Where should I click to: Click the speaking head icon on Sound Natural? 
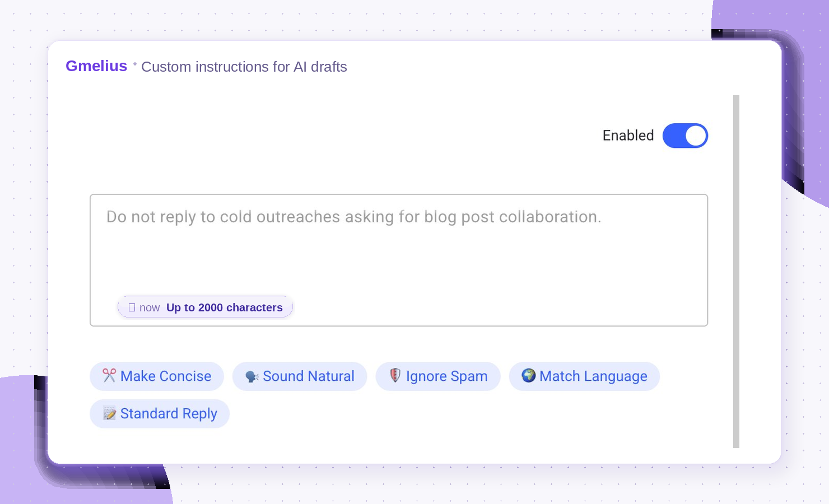252,377
